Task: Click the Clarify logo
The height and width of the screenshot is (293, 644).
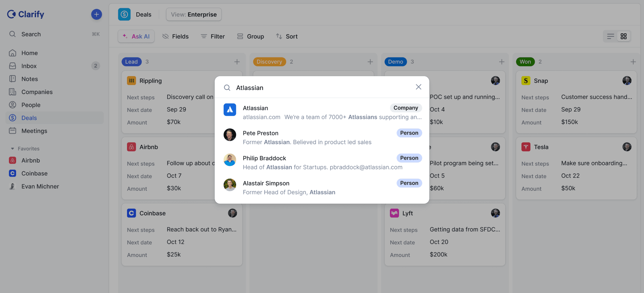Action: point(25,14)
